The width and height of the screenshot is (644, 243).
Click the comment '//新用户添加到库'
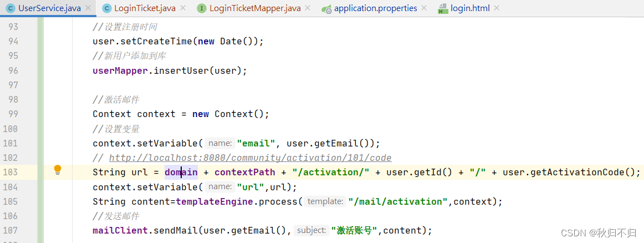coord(129,56)
